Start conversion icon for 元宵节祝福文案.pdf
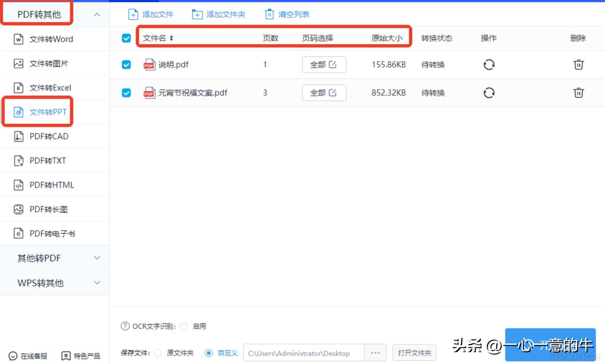This screenshot has width=605, height=364. tap(489, 93)
